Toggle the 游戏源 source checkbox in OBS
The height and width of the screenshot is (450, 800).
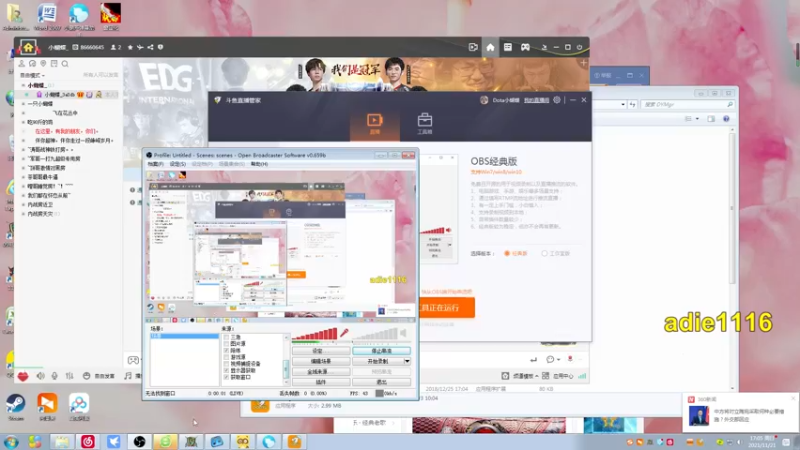(x=227, y=357)
